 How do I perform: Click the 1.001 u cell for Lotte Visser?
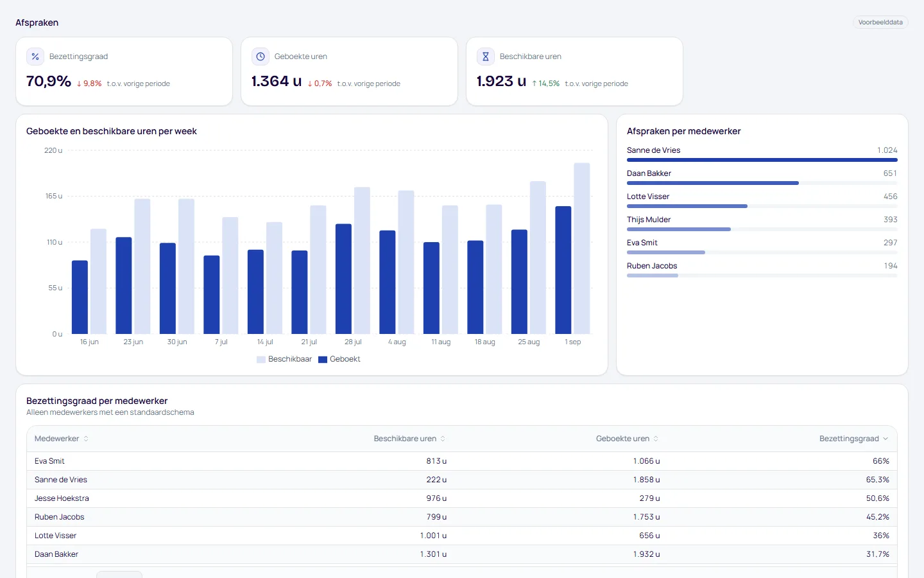click(434, 536)
